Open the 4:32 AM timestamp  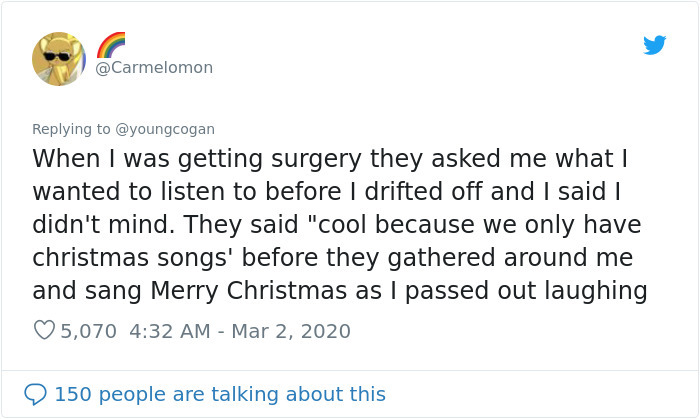click(169, 330)
